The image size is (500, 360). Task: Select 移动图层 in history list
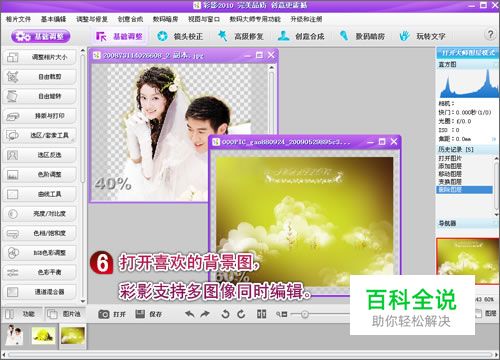450,174
